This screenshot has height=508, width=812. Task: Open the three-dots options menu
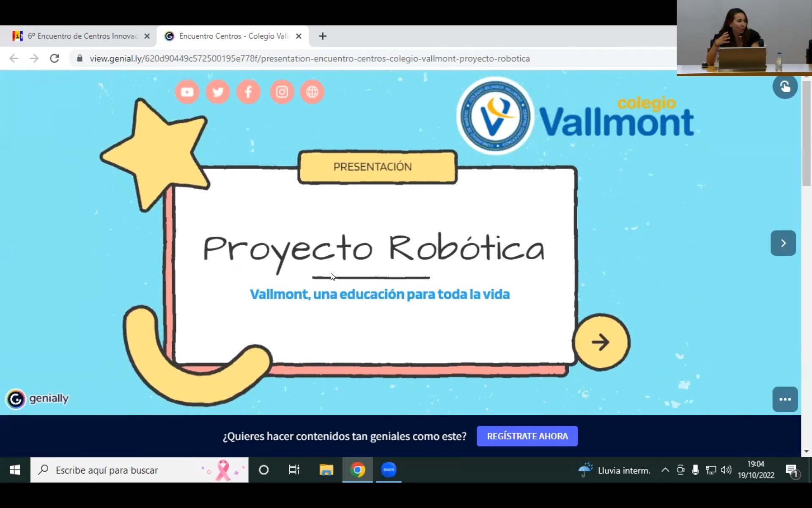(x=785, y=399)
